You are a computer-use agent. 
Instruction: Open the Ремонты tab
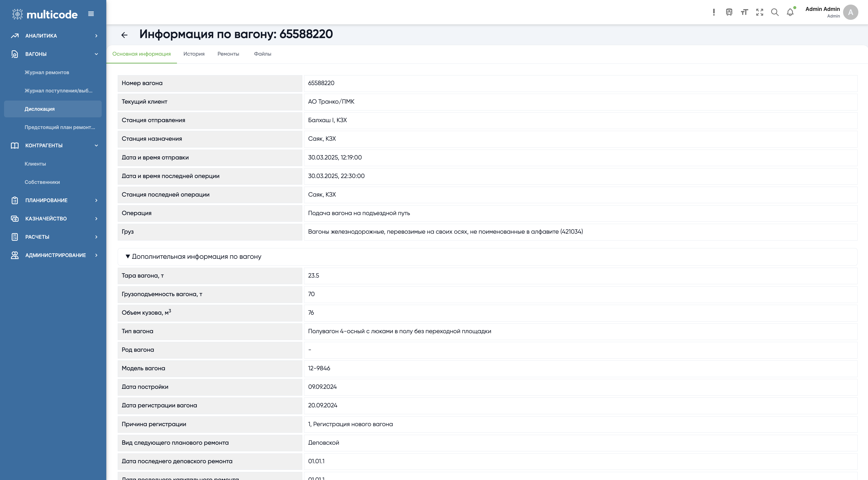click(x=228, y=54)
